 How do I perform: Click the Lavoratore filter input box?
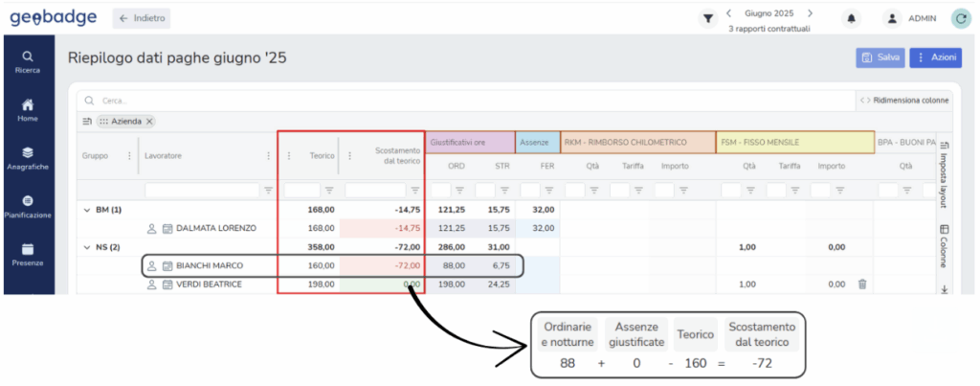pos(202,191)
